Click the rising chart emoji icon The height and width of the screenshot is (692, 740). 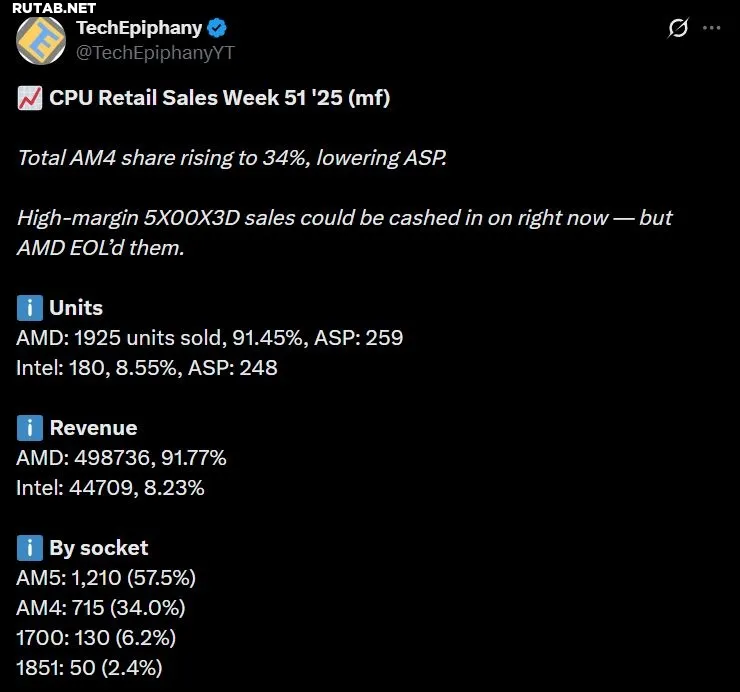[29, 98]
